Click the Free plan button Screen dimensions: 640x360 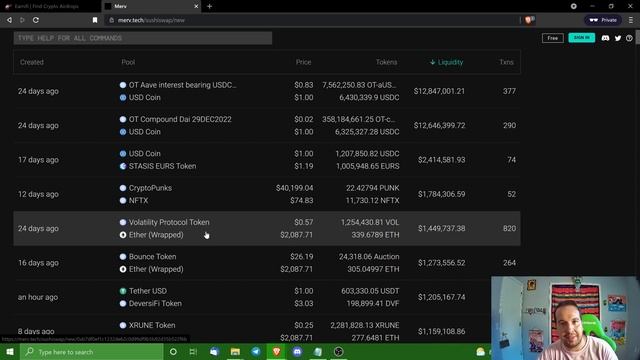pyautogui.click(x=553, y=38)
